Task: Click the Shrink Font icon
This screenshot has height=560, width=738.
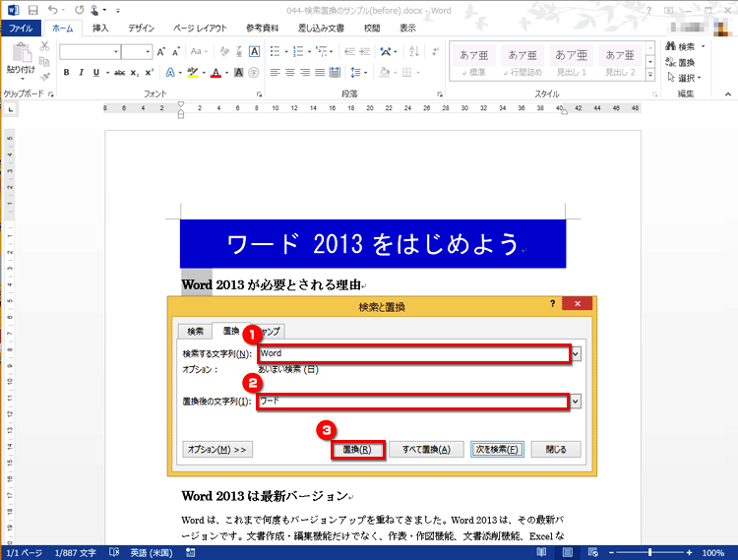Action: tap(176, 51)
